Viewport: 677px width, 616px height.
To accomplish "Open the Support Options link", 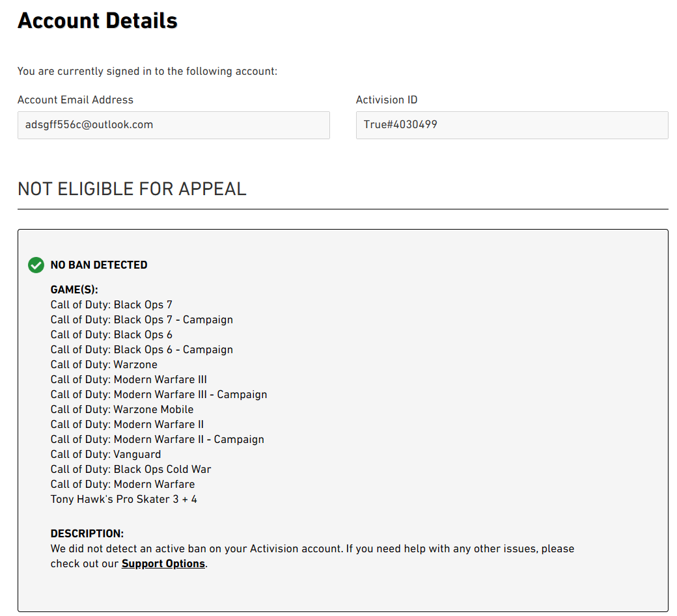I will tap(163, 563).
